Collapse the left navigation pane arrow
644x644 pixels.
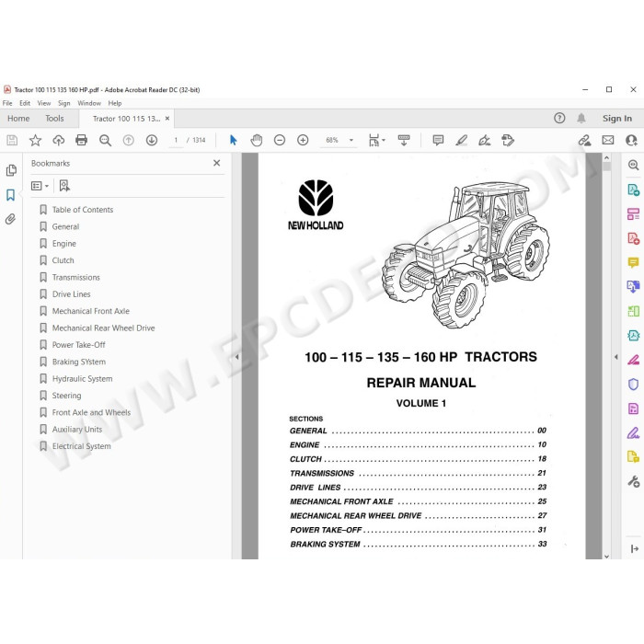pyautogui.click(x=236, y=357)
